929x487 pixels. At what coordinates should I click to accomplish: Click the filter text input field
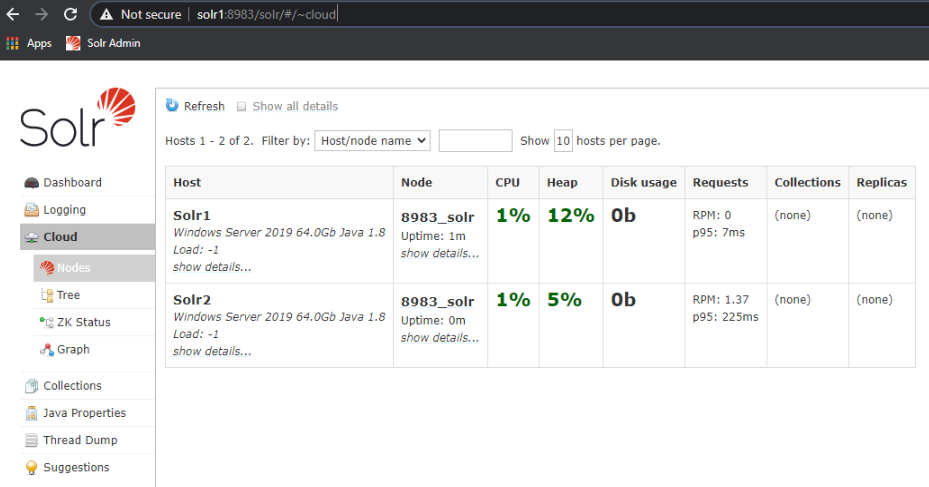click(475, 141)
